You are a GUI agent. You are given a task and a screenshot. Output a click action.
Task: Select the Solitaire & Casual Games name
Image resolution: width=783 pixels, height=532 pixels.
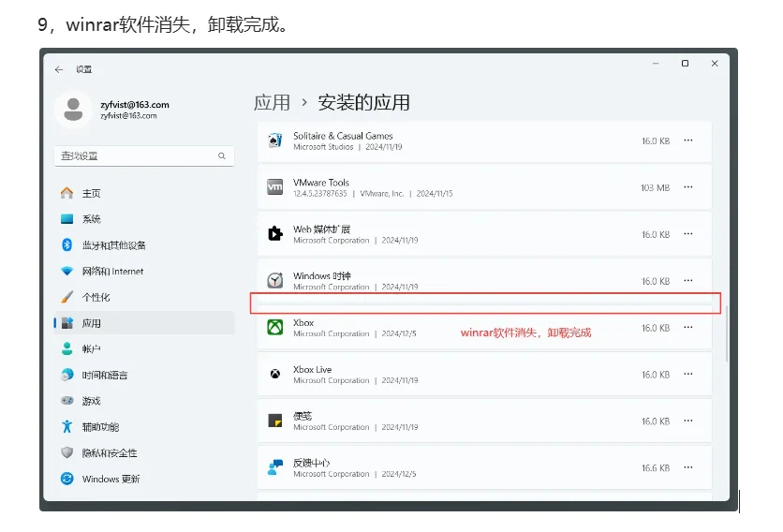pyautogui.click(x=343, y=136)
